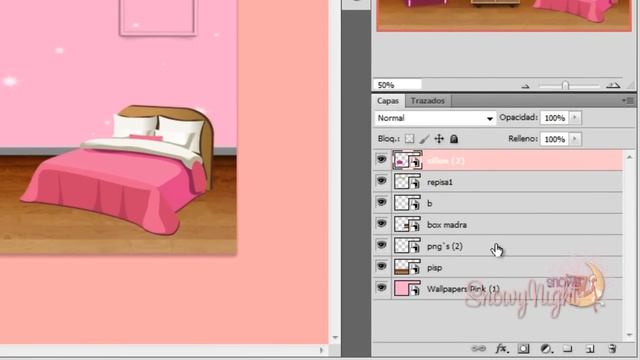Image resolution: width=640 pixels, height=360 pixels.
Task: Hide the pisp layer
Action: (x=382, y=266)
